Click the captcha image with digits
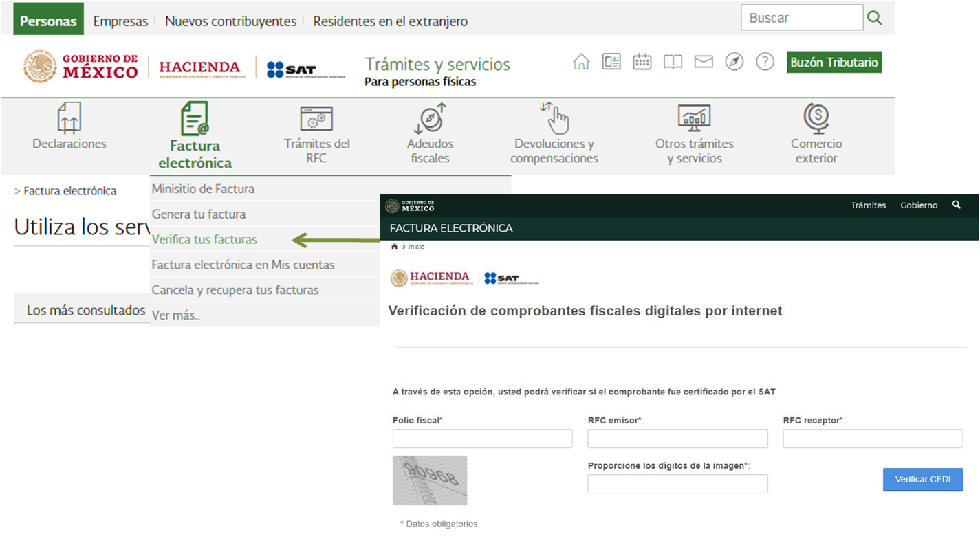The width and height of the screenshot is (980, 545). pos(430,480)
